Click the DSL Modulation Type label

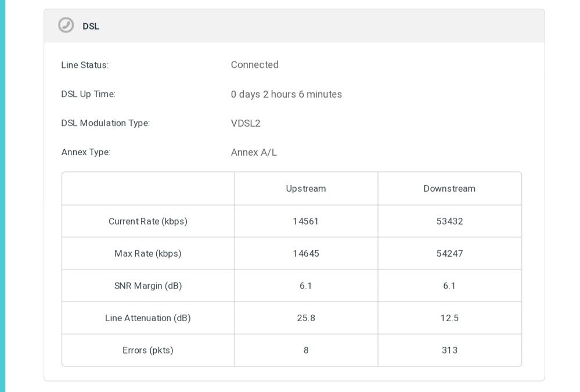(x=105, y=123)
